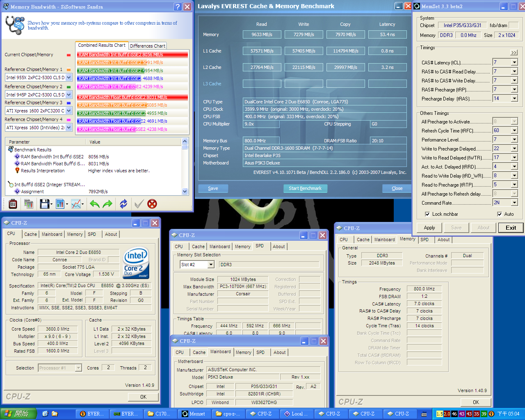
Task: Click Sandra title bar help question mark
Action: point(178,7)
